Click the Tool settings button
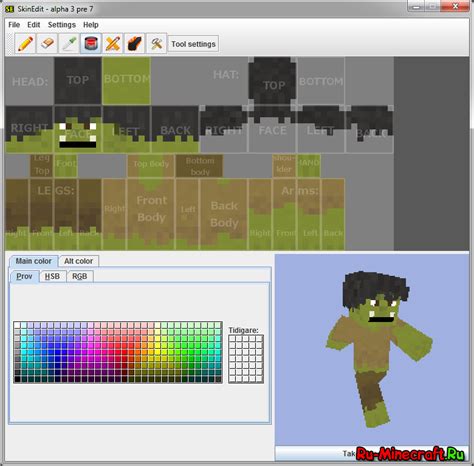Image resolution: width=474 pixels, height=466 pixels. (193, 44)
